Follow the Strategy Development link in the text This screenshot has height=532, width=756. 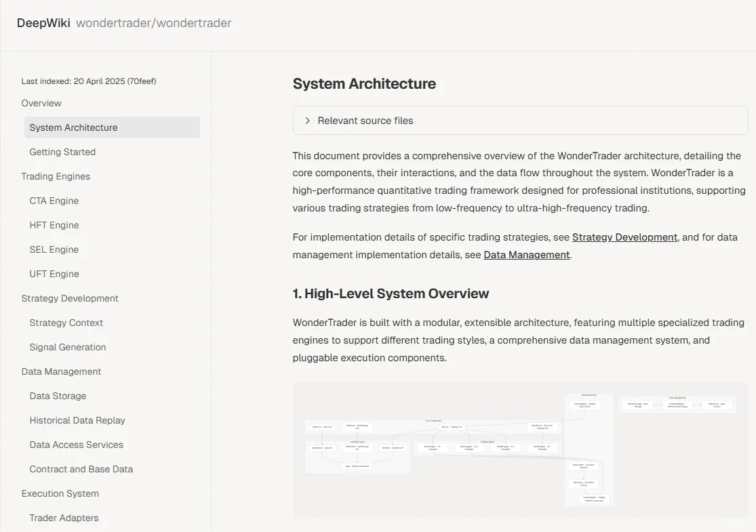(625, 237)
